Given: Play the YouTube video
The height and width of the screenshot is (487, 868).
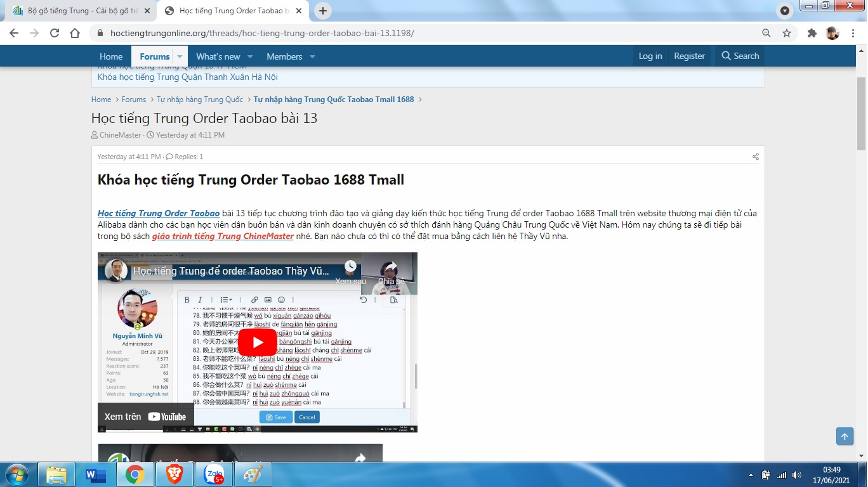Looking at the screenshot, I should click(257, 342).
